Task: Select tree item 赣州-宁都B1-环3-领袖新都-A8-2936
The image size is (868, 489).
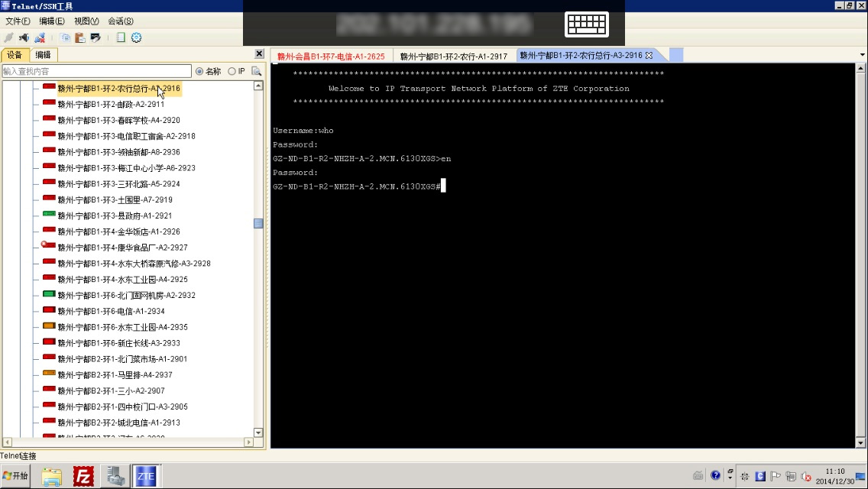Action: coord(118,152)
